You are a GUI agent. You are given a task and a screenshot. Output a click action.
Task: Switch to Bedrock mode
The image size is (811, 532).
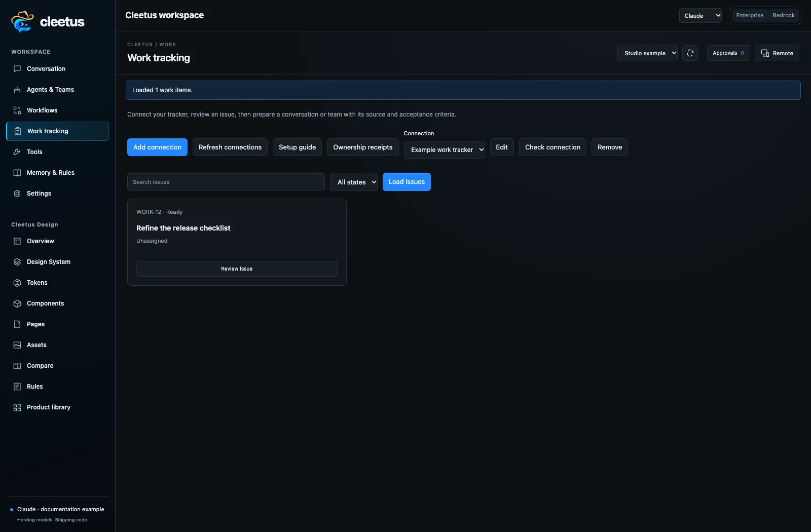[x=783, y=16]
